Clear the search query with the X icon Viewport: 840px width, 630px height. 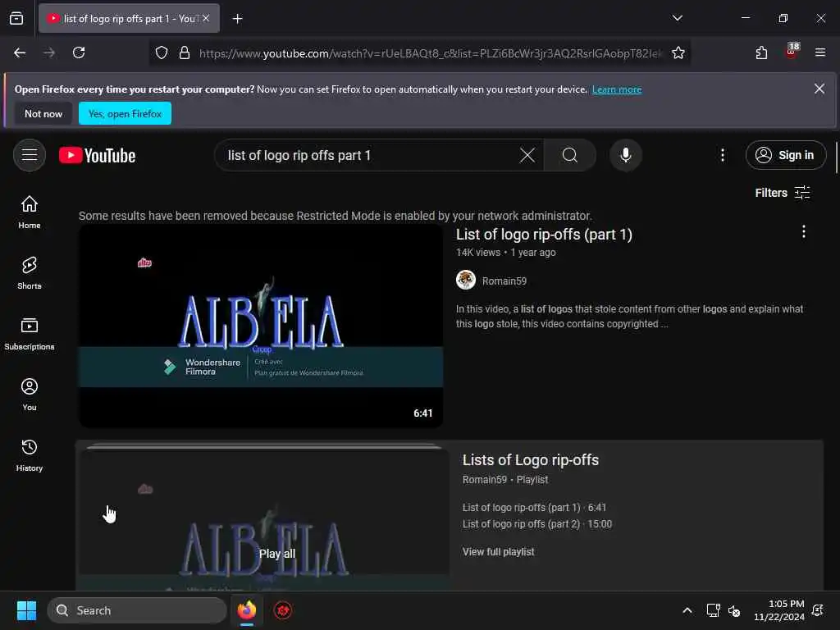(527, 155)
